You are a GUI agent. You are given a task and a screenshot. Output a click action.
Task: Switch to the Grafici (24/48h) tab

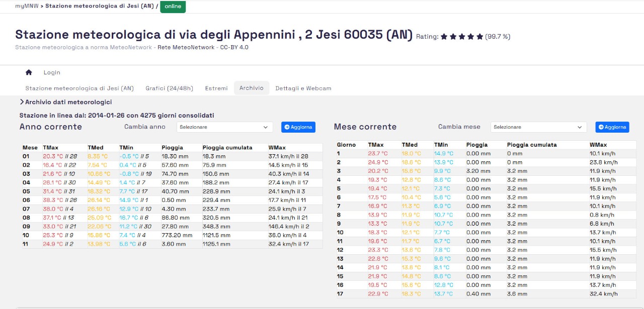169,88
